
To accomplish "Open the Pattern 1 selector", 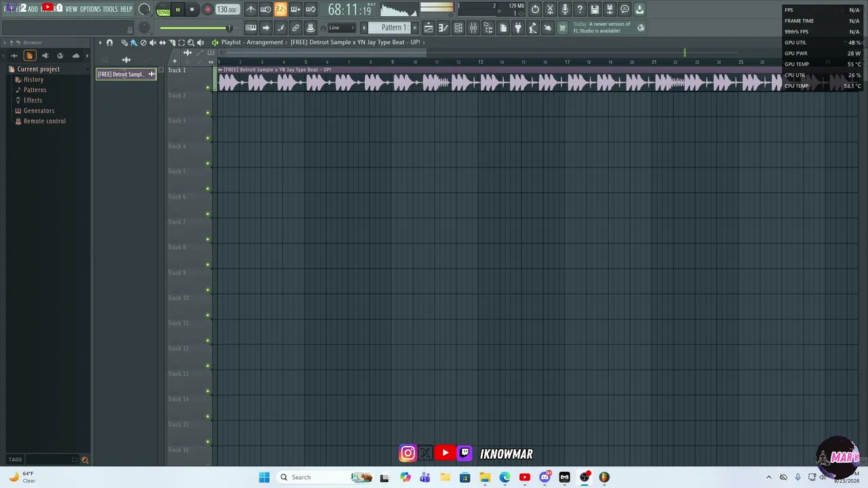I will click(394, 28).
